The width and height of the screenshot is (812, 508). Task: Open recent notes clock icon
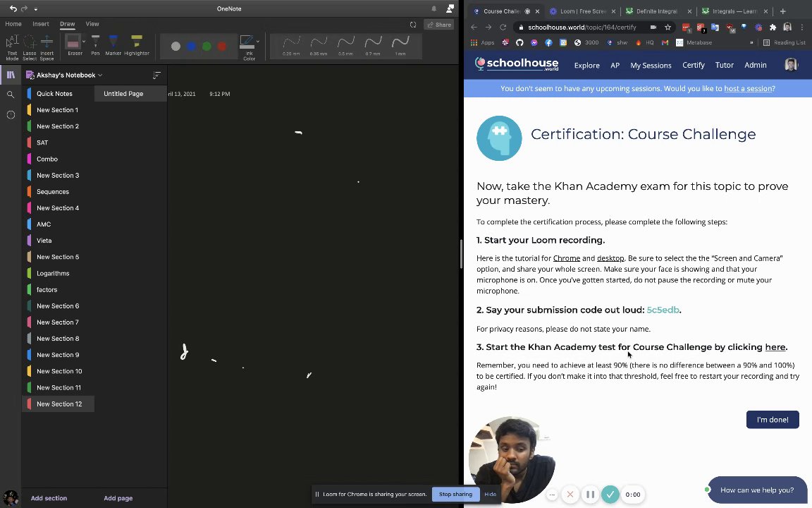pyautogui.click(x=11, y=114)
